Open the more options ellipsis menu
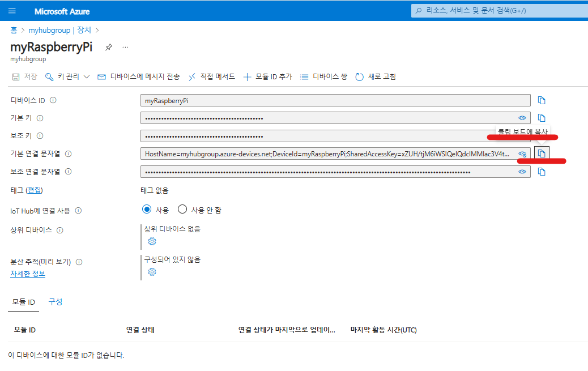 click(125, 47)
